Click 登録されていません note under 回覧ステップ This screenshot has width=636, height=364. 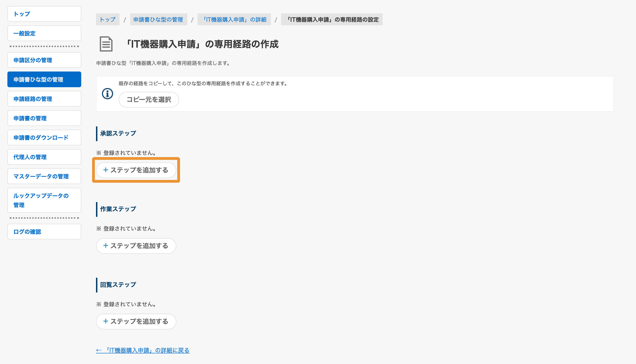pos(126,304)
